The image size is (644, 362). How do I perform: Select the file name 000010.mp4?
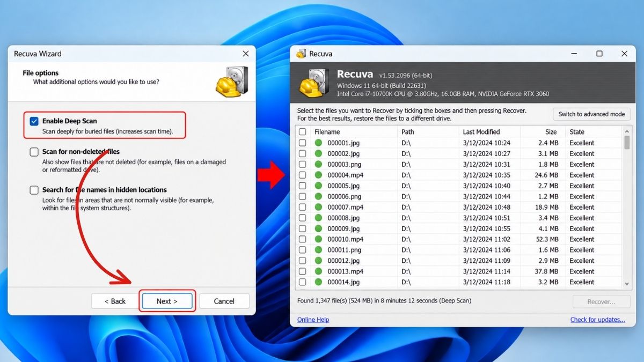(345, 239)
